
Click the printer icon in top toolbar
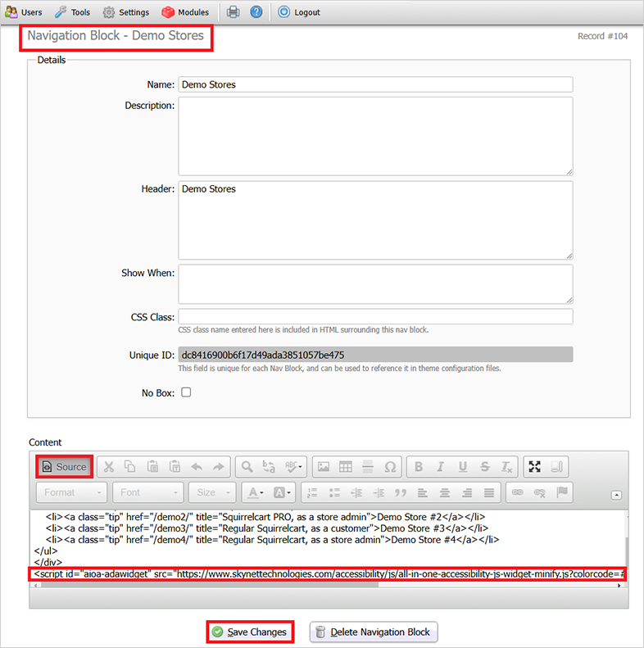point(234,12)
